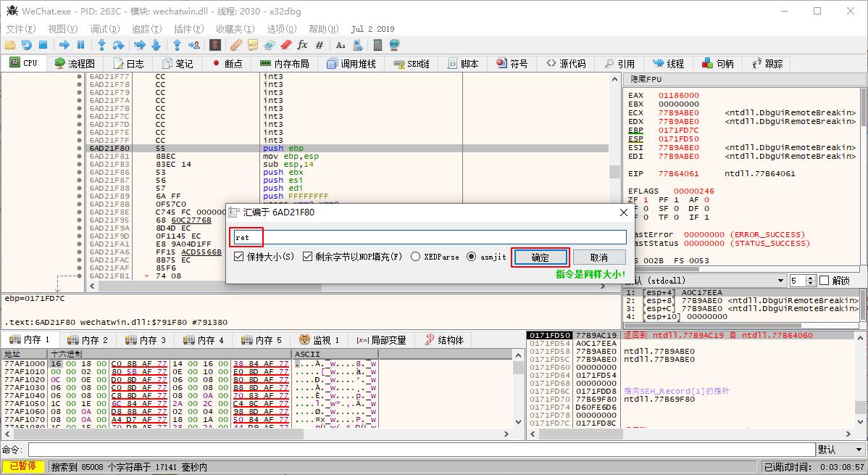Viewport: 868px width, 475px height.
Task: Open the calculator icon in toolbar
Action: click(x=377, y=45)
